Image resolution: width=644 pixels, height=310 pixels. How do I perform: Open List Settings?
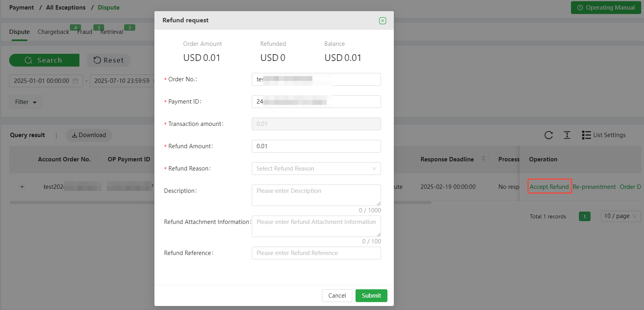click(x=604, y=135)
